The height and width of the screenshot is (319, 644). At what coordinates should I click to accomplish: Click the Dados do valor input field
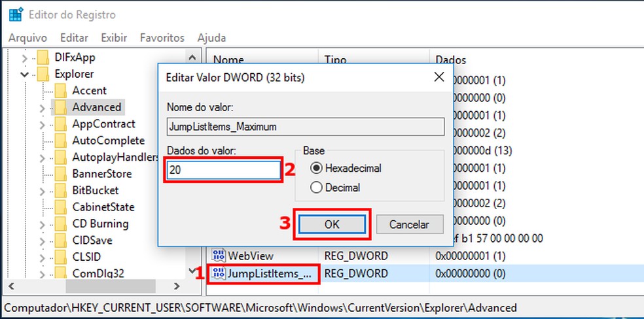tap(223, 170)
